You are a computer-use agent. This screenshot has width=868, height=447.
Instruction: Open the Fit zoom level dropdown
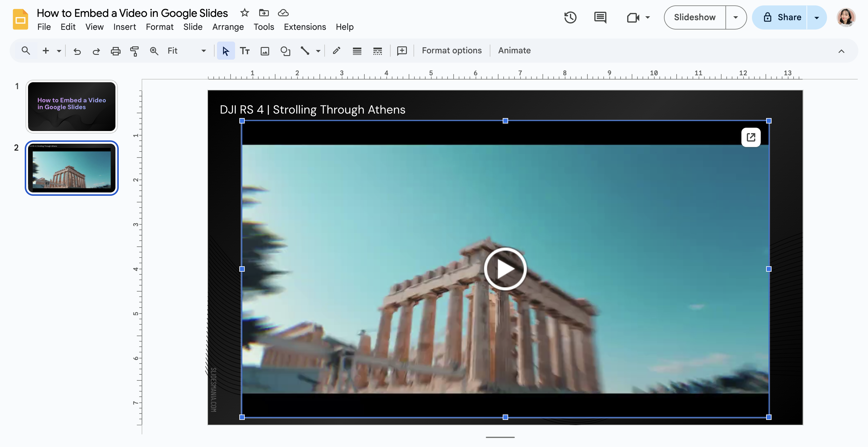point(187,51)
